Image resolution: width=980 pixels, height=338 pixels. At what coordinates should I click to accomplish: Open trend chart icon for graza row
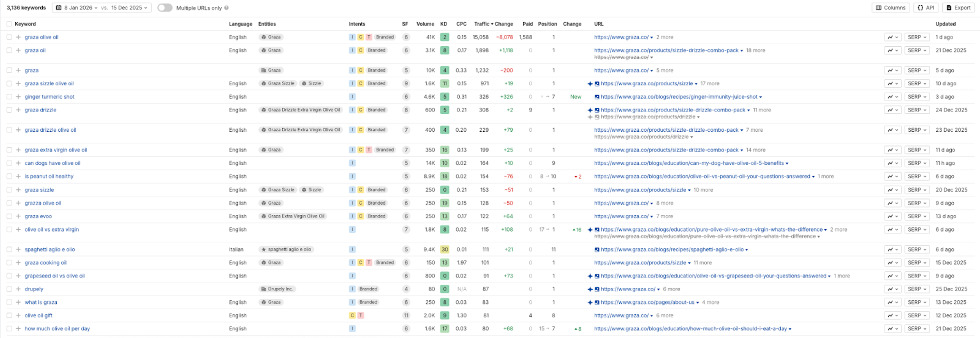[x=892, y=70]
